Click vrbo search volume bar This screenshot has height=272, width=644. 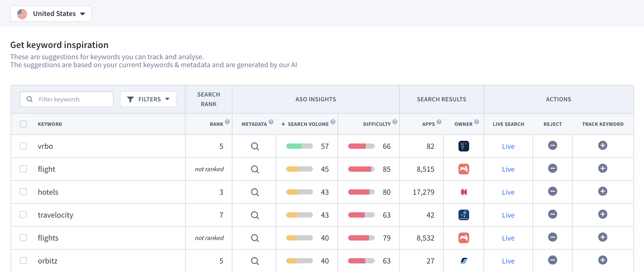coord(299,146)
